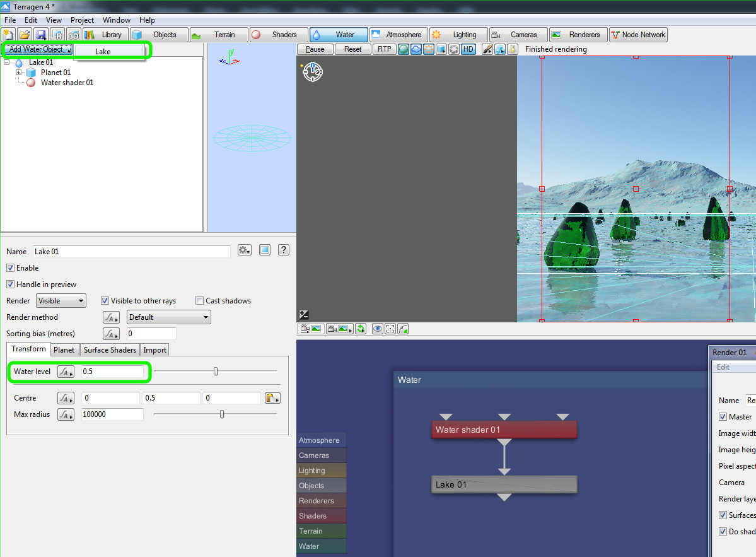756x557 pixels.
Task: Toggle the Surfaces checkbox in Render 01
Action: pos(723,515)
